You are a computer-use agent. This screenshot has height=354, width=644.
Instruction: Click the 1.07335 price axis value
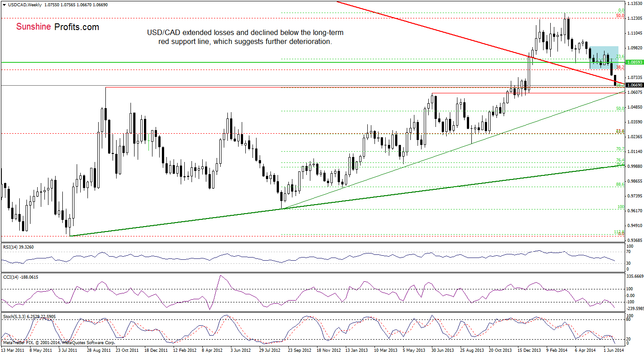coord(635,77)
